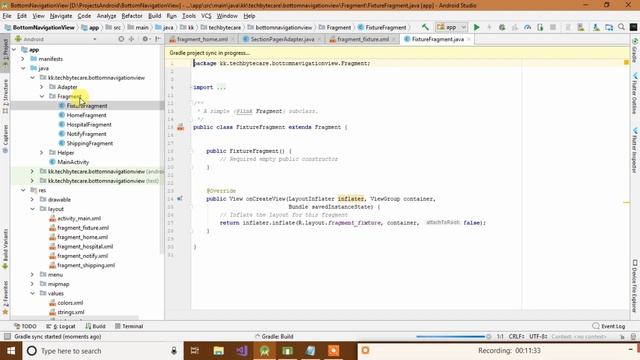Open the Navigate menu

tap(61, 16)
